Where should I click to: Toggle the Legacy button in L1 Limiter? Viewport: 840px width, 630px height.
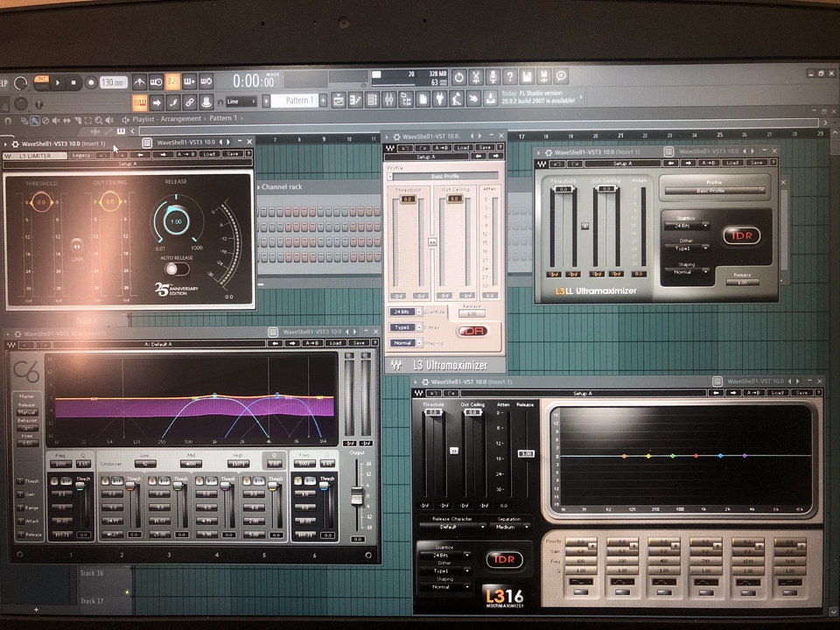[81, 156]
